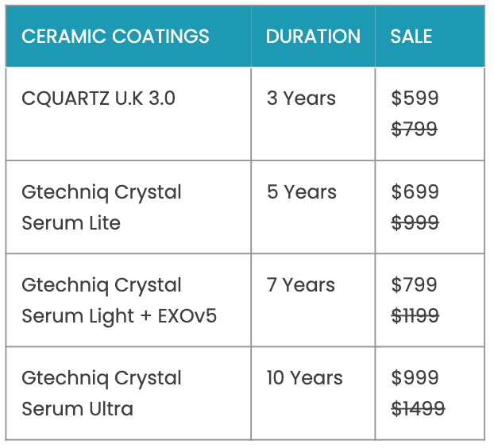Click the crossed-out $799 original price
Image resolution: width=494 pixels, height=448 pixels.
click(x=415, y=129)
